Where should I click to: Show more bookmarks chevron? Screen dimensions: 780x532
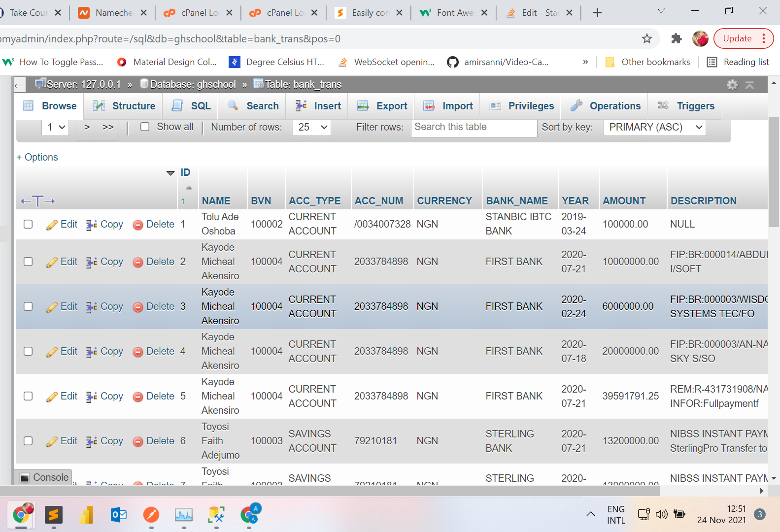click(585, 62)
